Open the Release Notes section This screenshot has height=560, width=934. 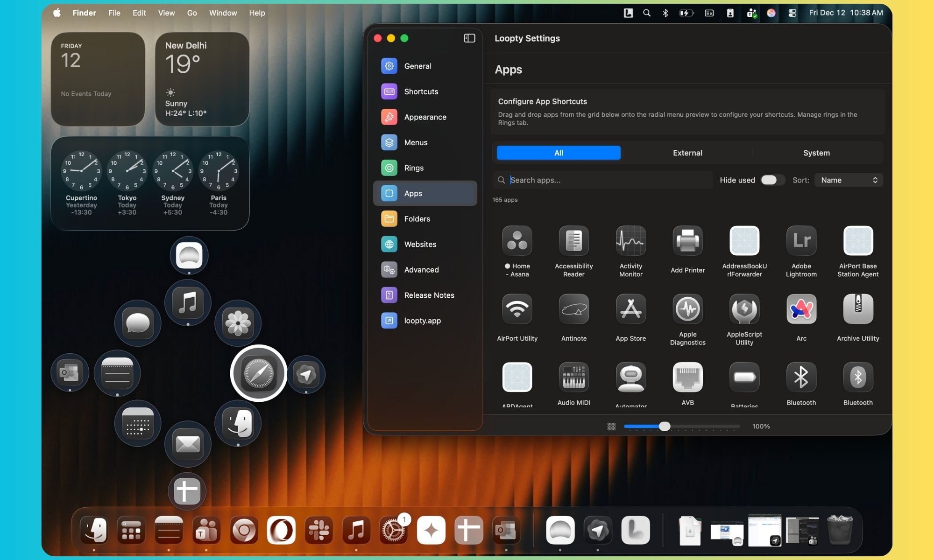coord(429,295)
